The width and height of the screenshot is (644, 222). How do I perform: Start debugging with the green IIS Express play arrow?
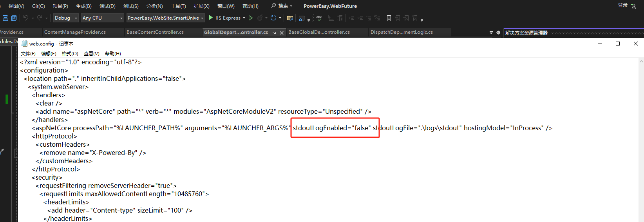pyautogui.click(x=211, y=18)
